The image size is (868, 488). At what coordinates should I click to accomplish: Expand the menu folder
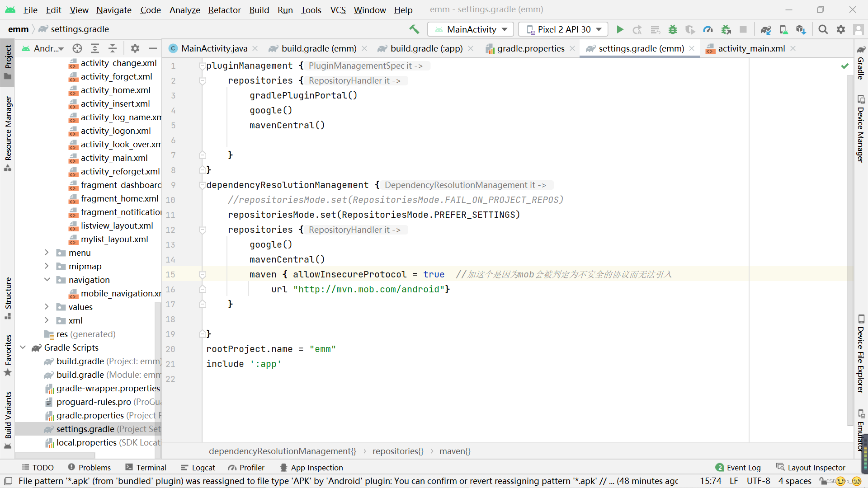click(x=47, y=253)
